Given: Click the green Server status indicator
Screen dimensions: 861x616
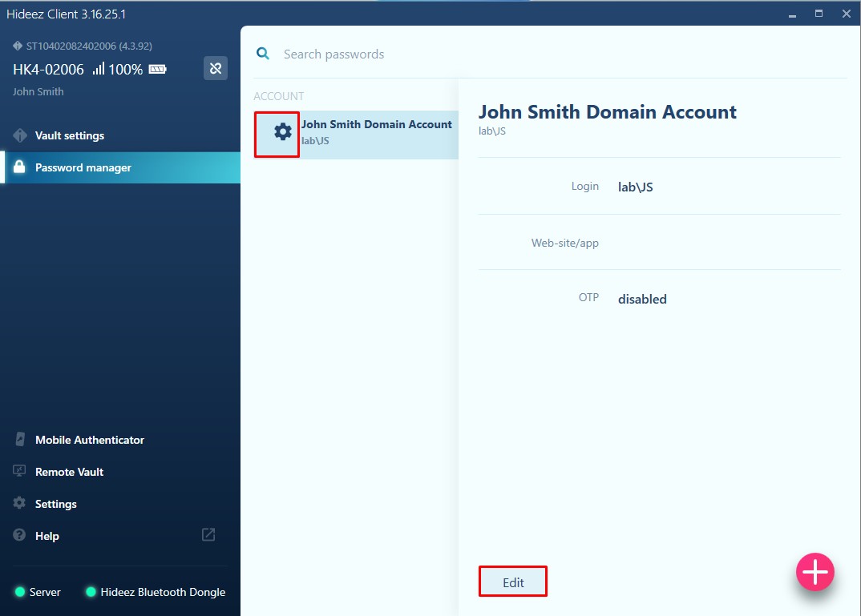Looking at the screenshot, I should tap(20, 592).
